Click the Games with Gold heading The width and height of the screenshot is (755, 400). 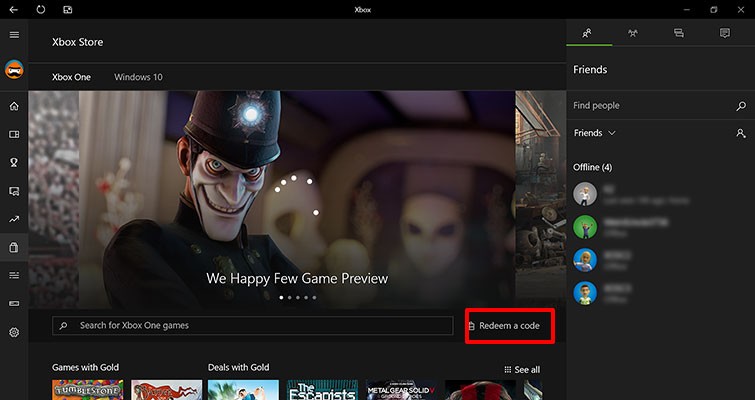(85, 367)
